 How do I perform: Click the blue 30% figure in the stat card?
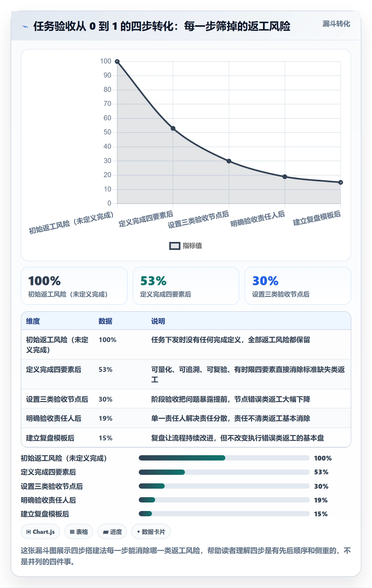[x=265, y=281]
